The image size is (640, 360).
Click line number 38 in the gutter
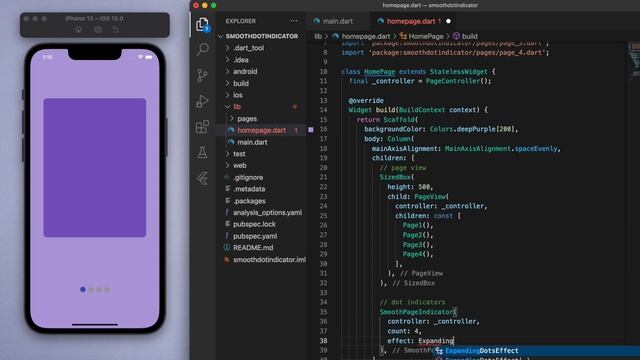pyautogui.click(x=323, y=340)
